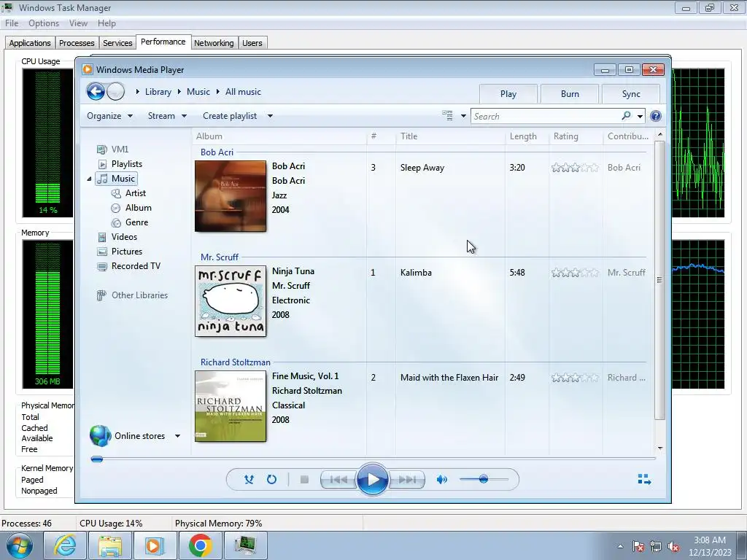Expand the arrow before Library breadcrumb
Screen dimensions: 747x560
pos(137,91)
